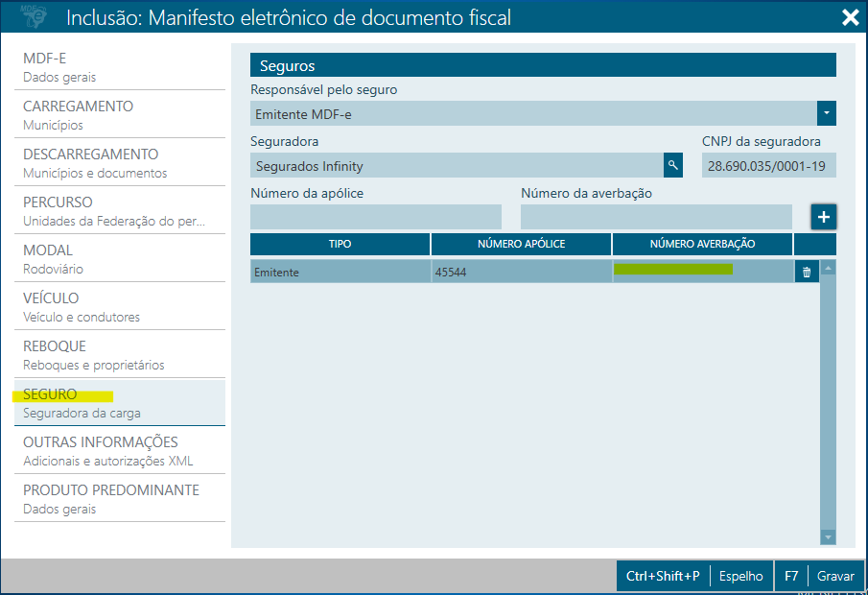The height and width of the screenshot is (595, 868).
Task: Close the Inclusão dialog with the X
Action: (849, 17)
